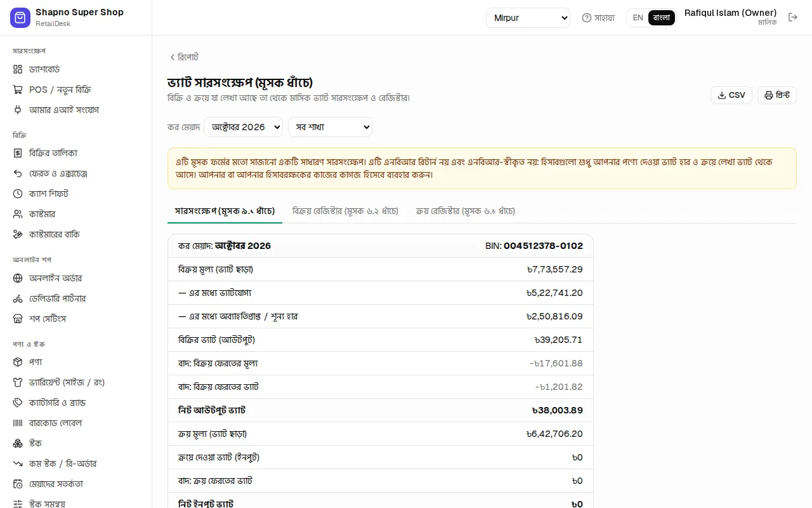
Task: Switch to বিক্রয় রেজিস্টার (মূসক ৬.২ ধাঁচে) tab
Action: [x=346, y=211]
